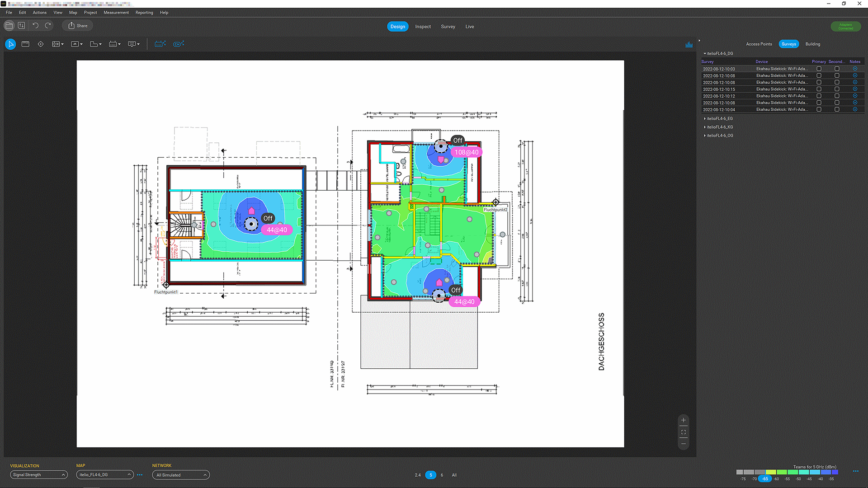Click the Share button
This screenshot has width=868, height=488.
click(x=78, y=26)
